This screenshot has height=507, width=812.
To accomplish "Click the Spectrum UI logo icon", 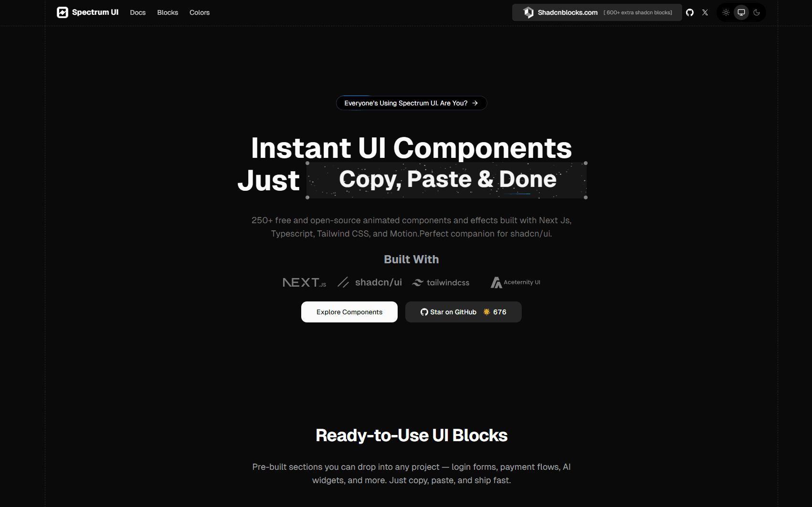I will (63, 12).
